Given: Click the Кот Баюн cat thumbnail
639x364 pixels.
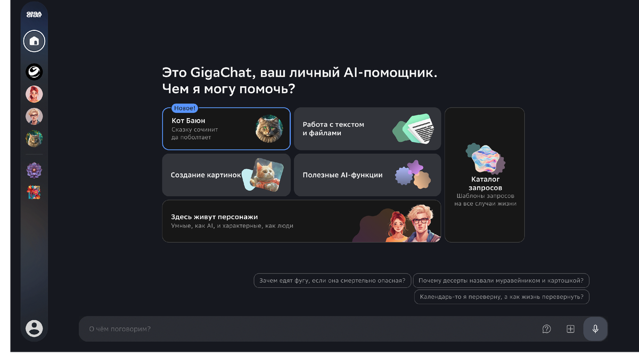Looking at the screenshot, I should tap(269, 129).
